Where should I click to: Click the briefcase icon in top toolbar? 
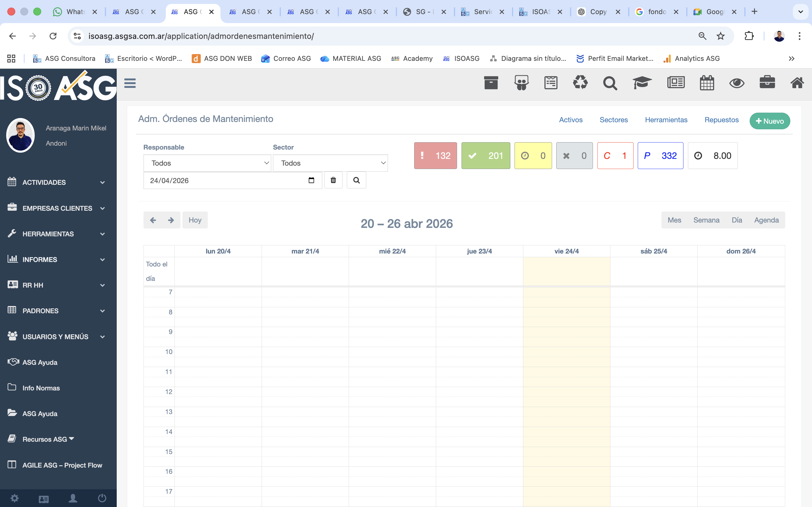pos(767,83)
